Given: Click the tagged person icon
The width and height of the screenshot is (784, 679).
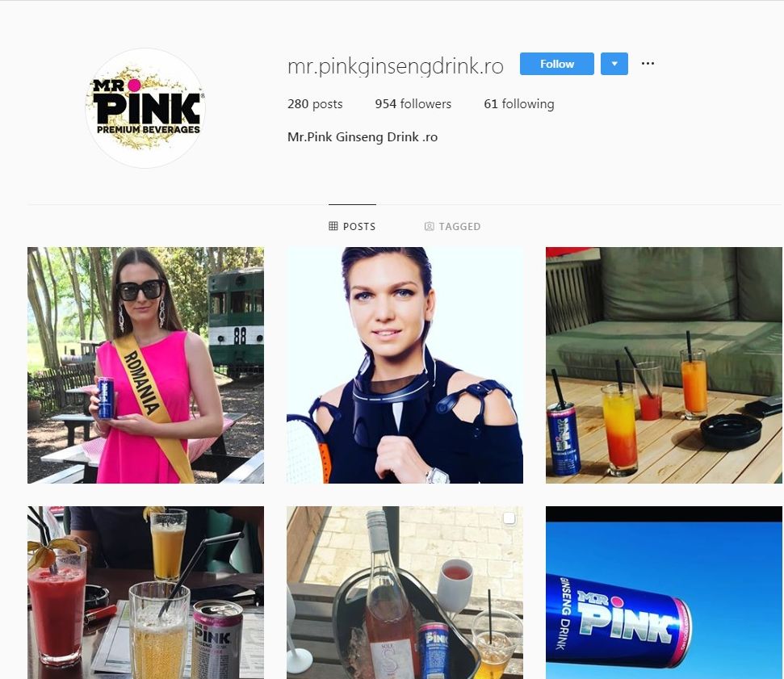Looking at the screenshot, I should [x=429, y=227].
